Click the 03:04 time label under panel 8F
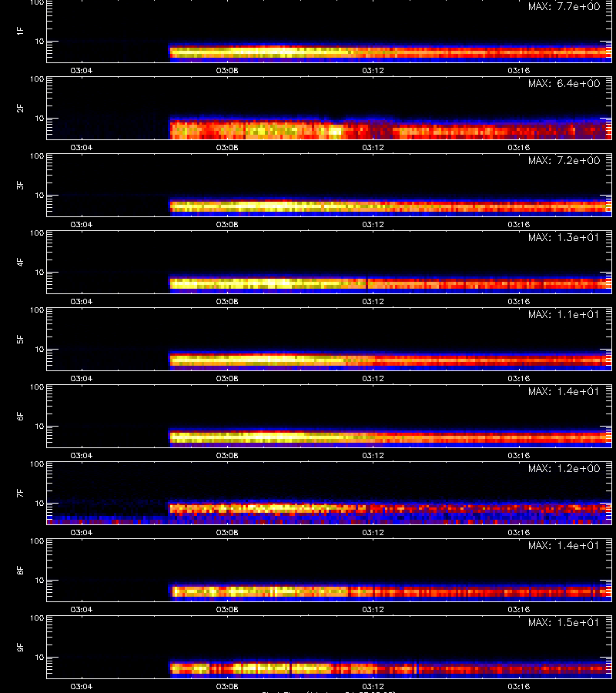The image size is (616, 693). 82,610
